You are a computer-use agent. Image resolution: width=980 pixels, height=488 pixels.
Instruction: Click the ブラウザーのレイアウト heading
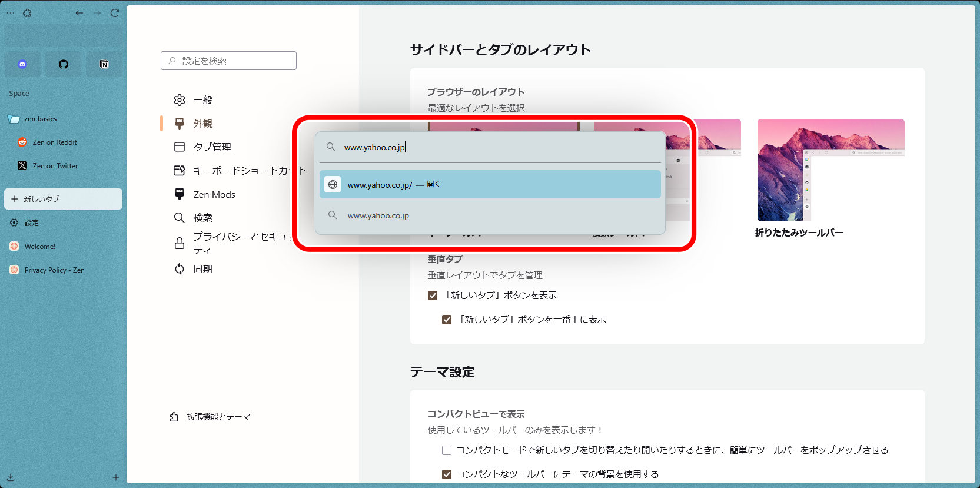pyautogui.click(x=476, y=92)
